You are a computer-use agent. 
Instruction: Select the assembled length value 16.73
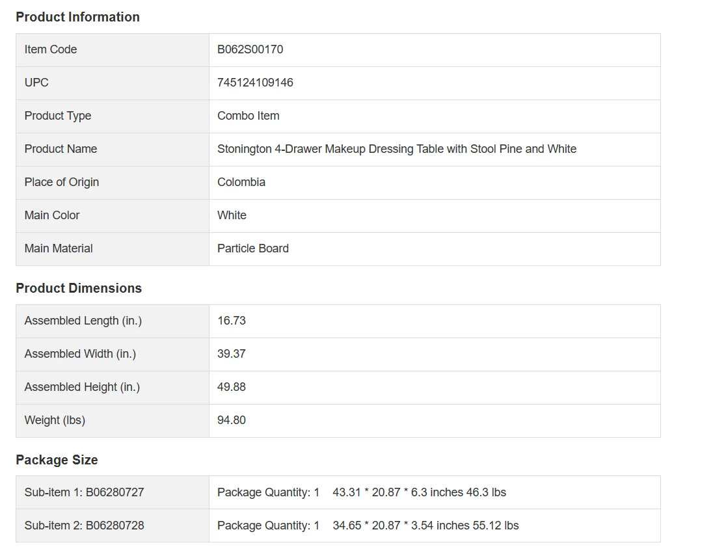pos(231,321)
